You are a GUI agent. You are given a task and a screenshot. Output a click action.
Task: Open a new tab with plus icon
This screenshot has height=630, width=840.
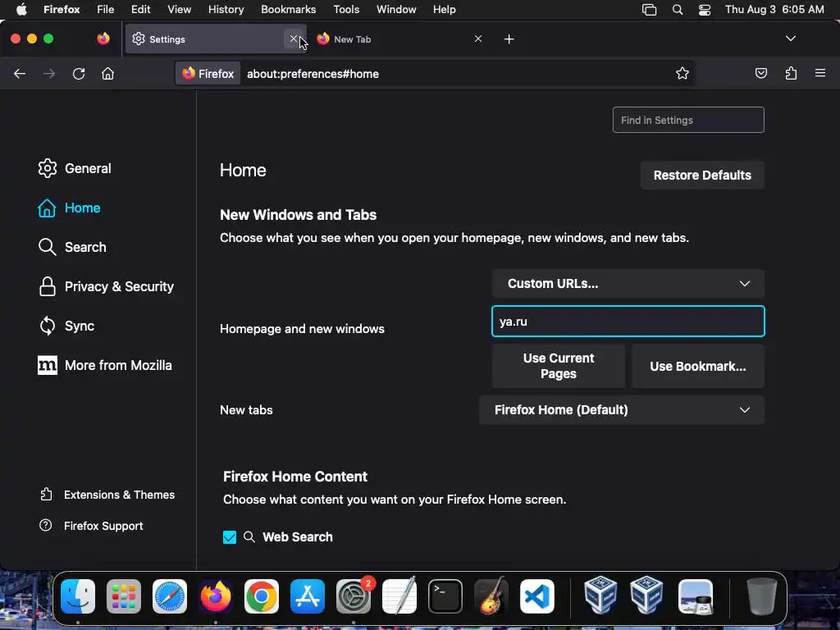[x=509, y=39]
